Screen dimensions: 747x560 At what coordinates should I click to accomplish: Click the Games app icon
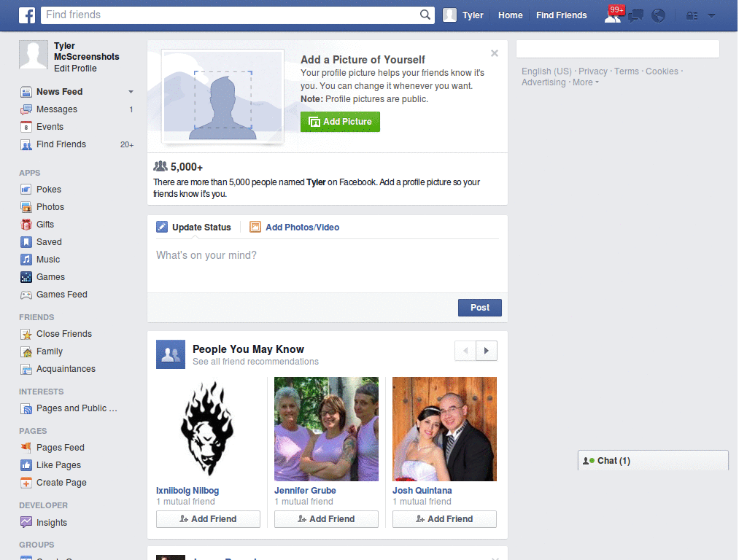[x=26, y=277]
